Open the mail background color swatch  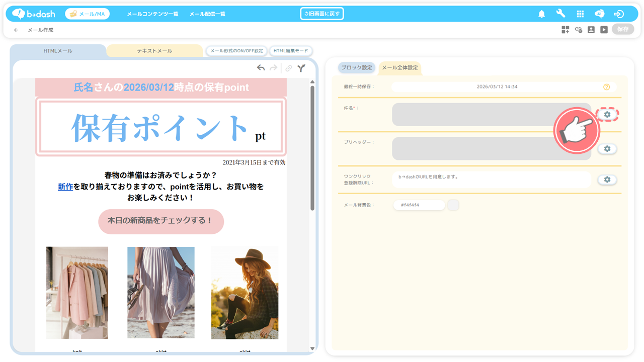click(x=453, y=205)
